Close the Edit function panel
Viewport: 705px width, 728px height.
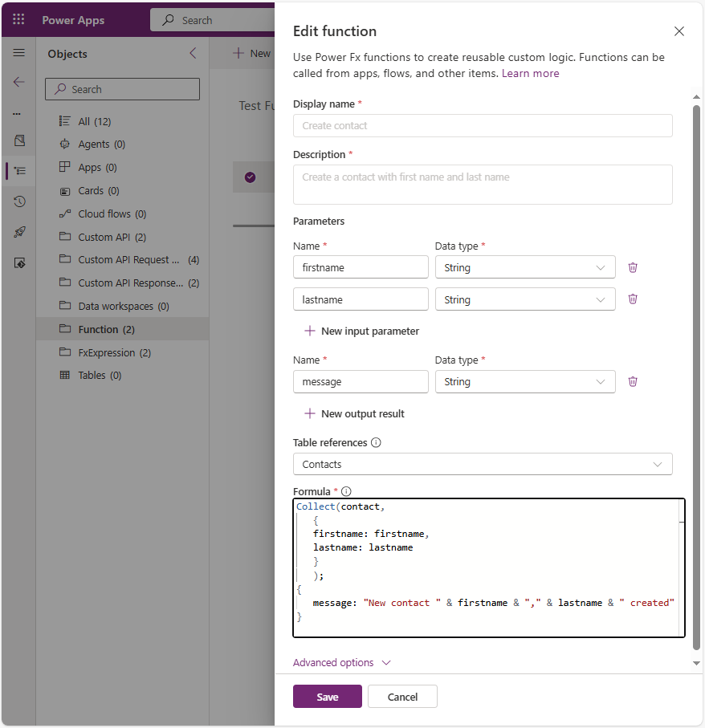coord(679,31)
